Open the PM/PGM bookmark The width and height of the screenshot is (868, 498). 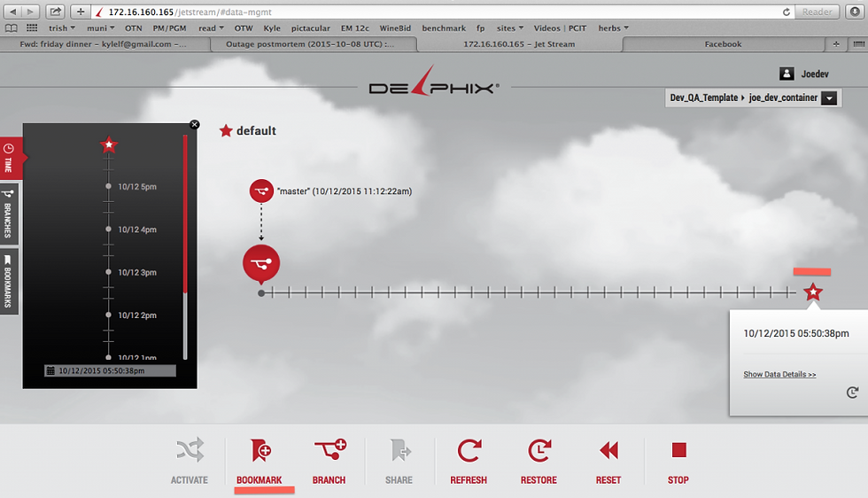tap(169, 28)
